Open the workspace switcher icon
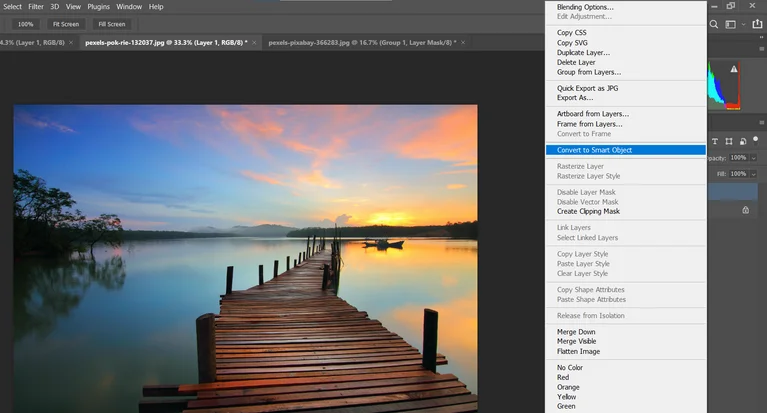767x413 pixels. pos(730,24)
